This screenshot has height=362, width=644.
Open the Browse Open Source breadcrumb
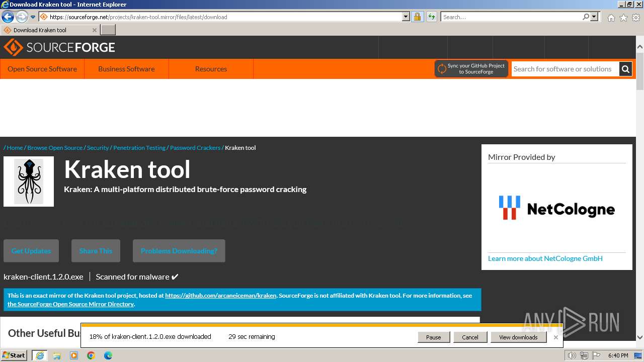[55, 148]
